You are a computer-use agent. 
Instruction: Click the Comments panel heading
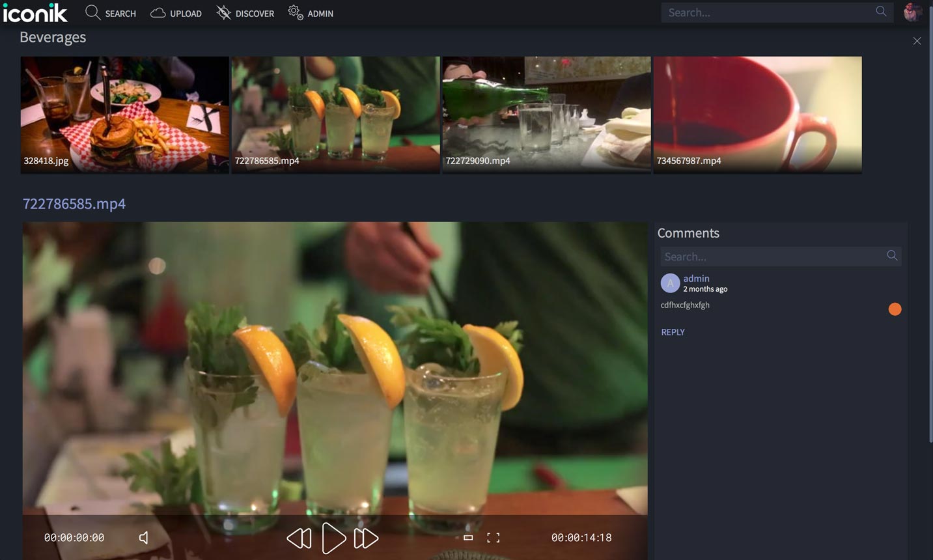[x=688, y=233]
